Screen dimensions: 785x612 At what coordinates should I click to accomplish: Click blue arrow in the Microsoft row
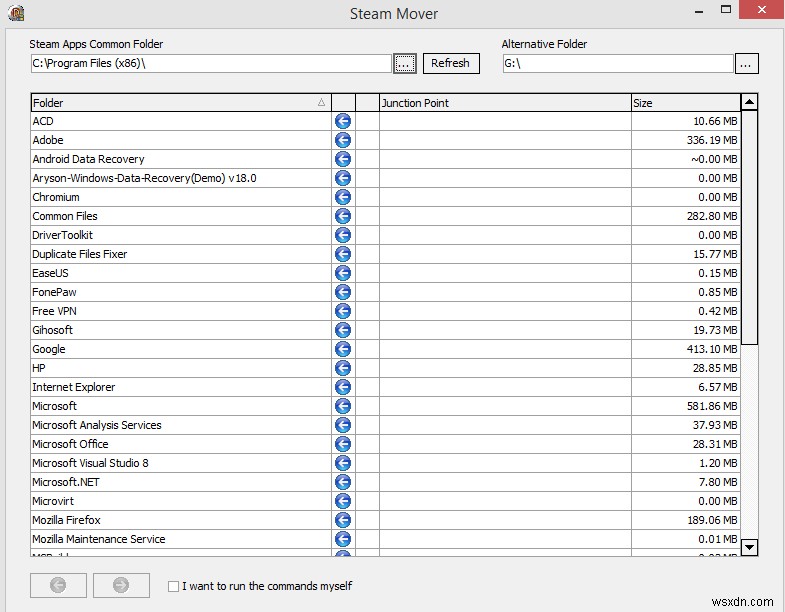click(x=343, y=406)
